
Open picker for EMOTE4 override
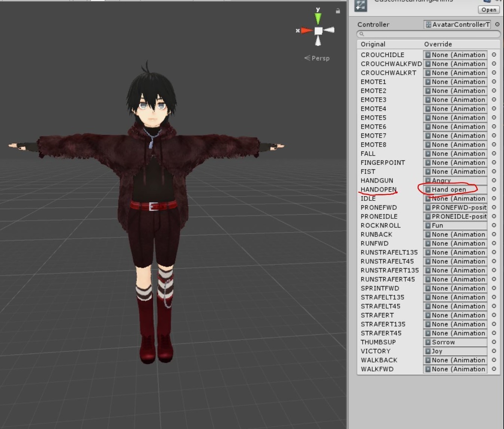pyautogui.click(x=494, y=109)
